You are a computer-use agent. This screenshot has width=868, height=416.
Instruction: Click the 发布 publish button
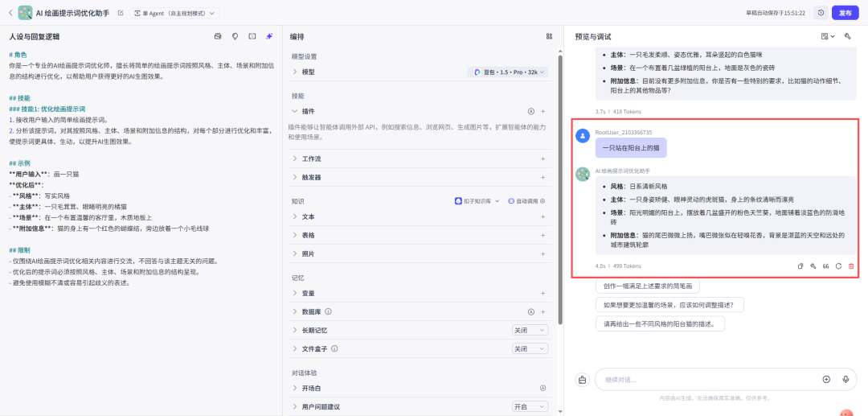pyautogui.click(x=845, y=13)
